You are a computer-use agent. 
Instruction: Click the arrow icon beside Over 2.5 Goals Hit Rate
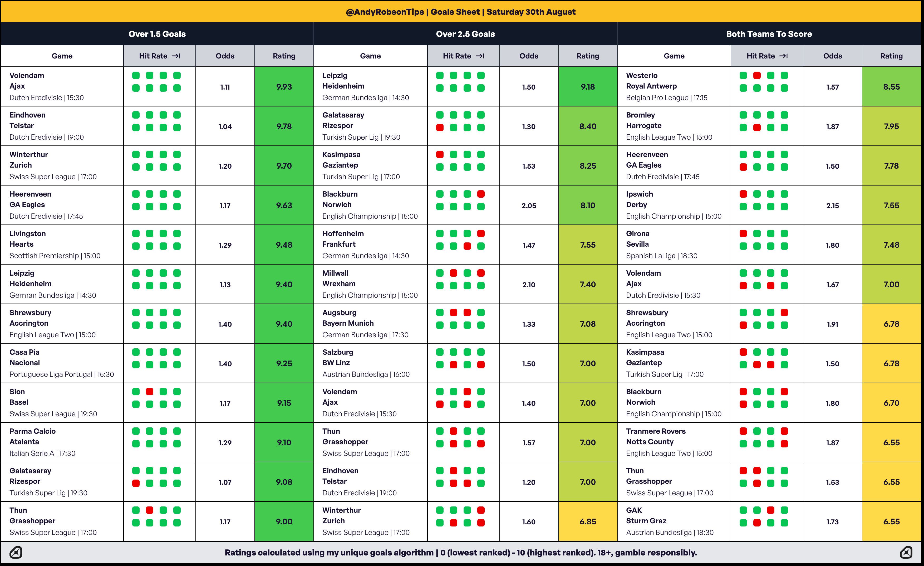point(480,56)
